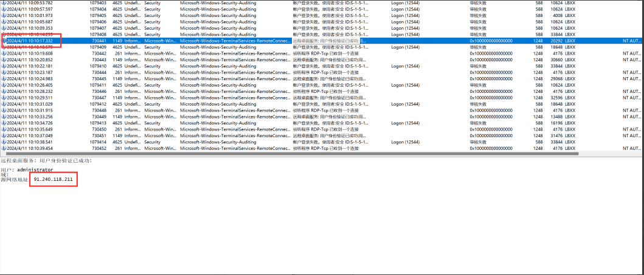Screen dimensions: 644x275
Task: Select event with record number 1079410
Action: 98,66
